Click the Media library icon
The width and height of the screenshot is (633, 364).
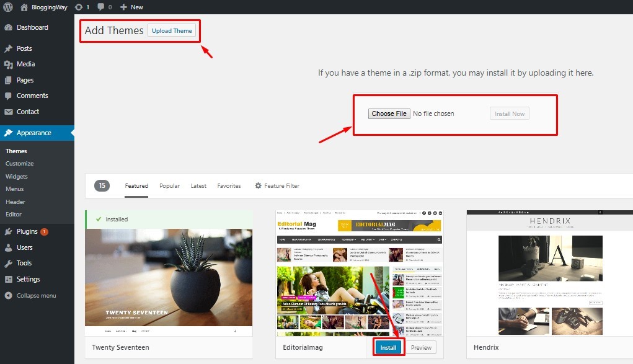click(x=8, y=64)
